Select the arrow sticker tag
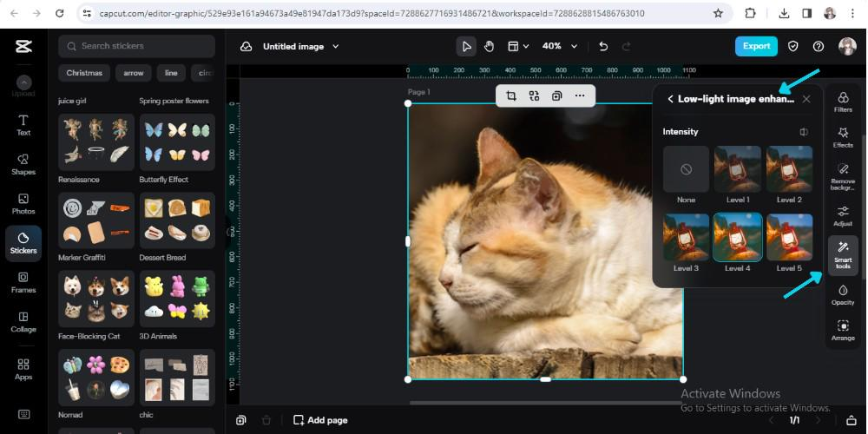This screenshot has width=868, height=434. pos(134,73)
